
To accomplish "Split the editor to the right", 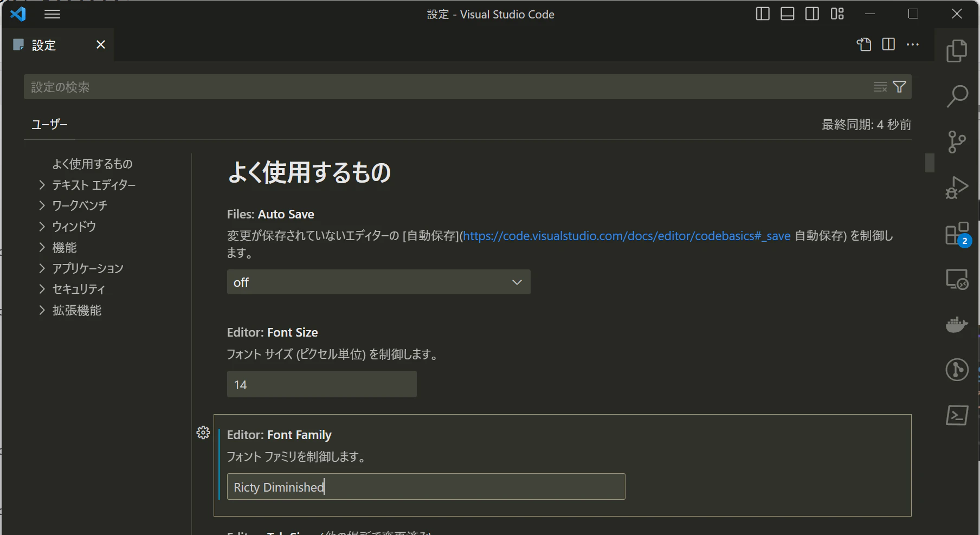I will (x=888, y=44).
